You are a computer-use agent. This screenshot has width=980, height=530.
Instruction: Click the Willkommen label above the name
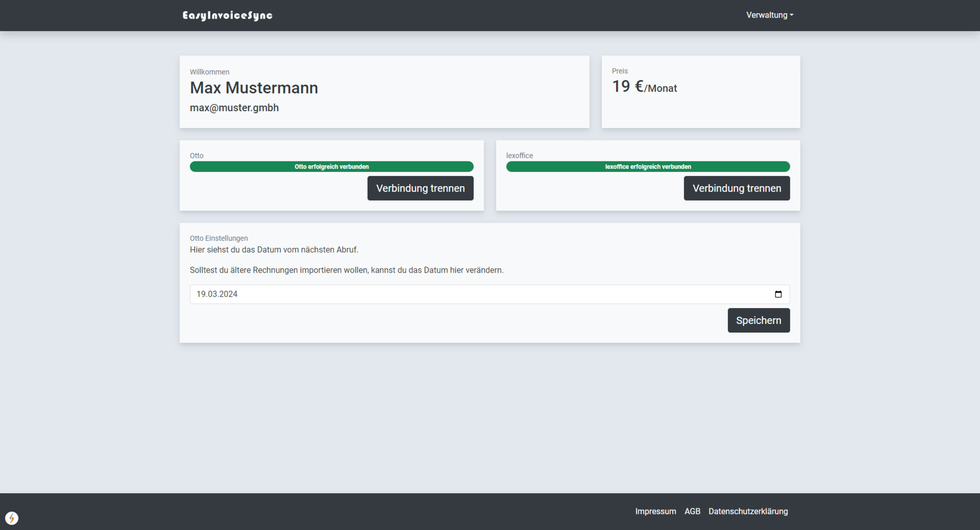coord(209,72)
